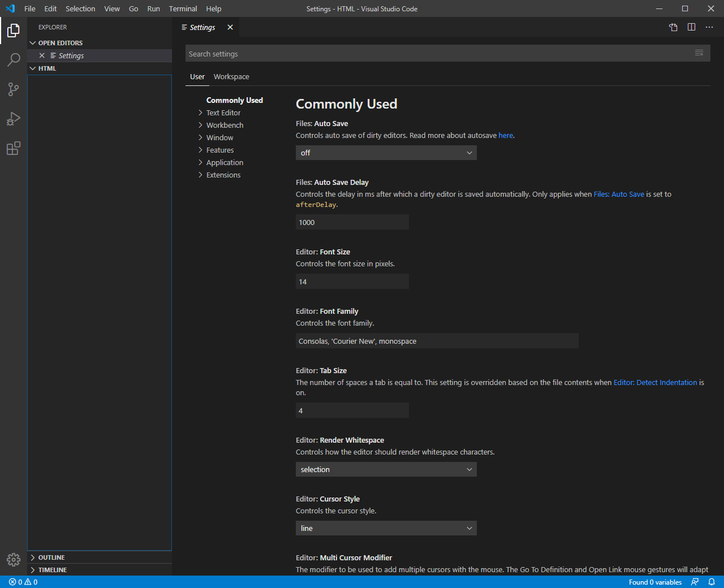
Task: Collapse the HTML folder section
Action: 100,68
